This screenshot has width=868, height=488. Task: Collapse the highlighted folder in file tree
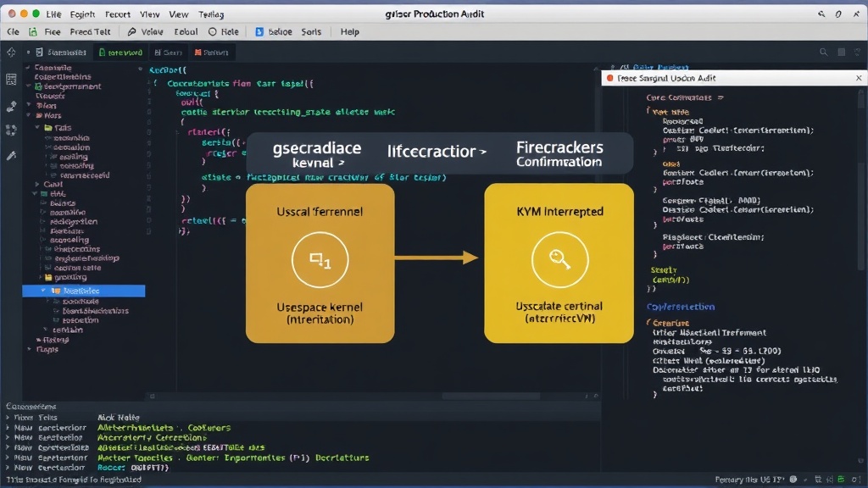[44, 291]
